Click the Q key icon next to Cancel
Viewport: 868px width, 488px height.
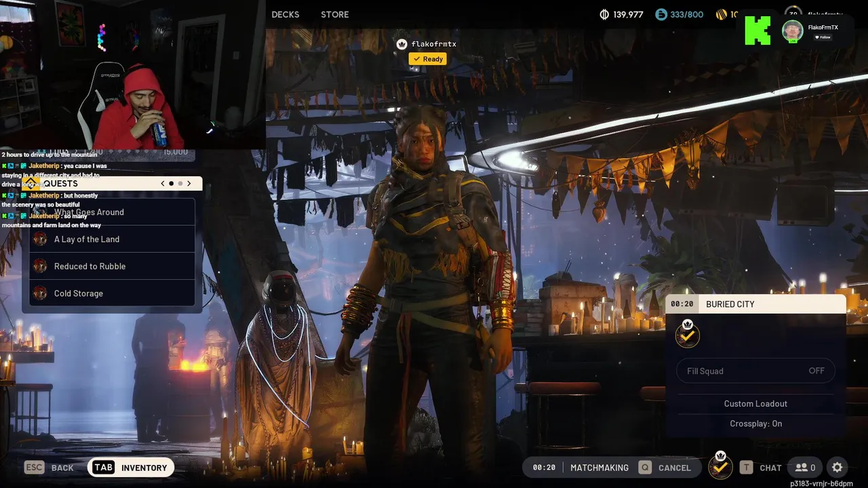coord(645,468)
